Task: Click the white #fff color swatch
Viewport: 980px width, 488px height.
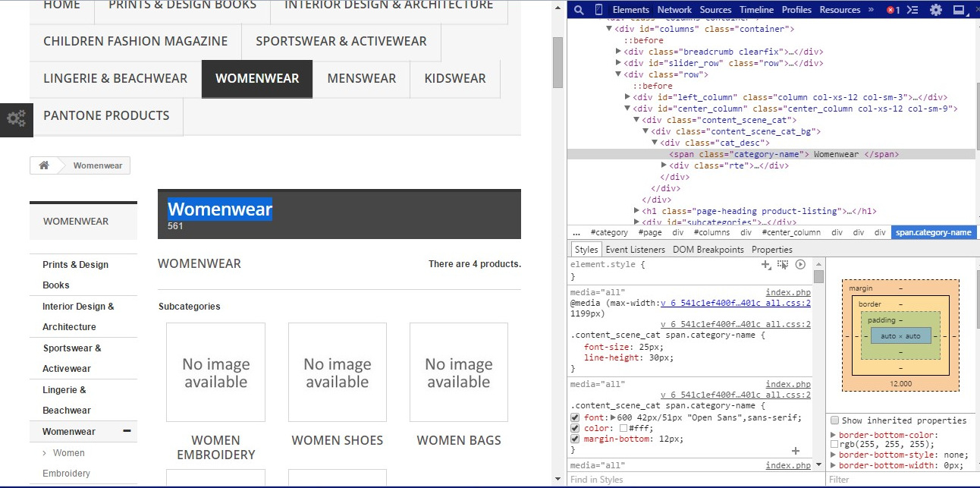Action: click(x=623, y=429)
